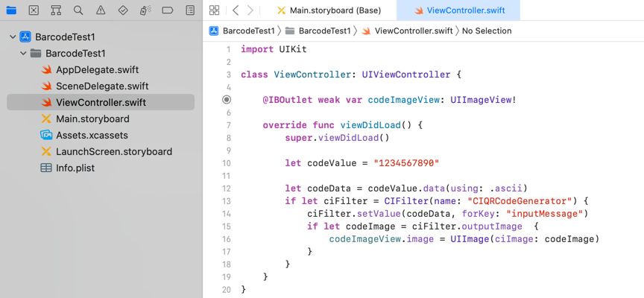Viewport: 644px width, 298px height.
Task: Select AppDelegate.swift in the file list
Action: (97, 70)
